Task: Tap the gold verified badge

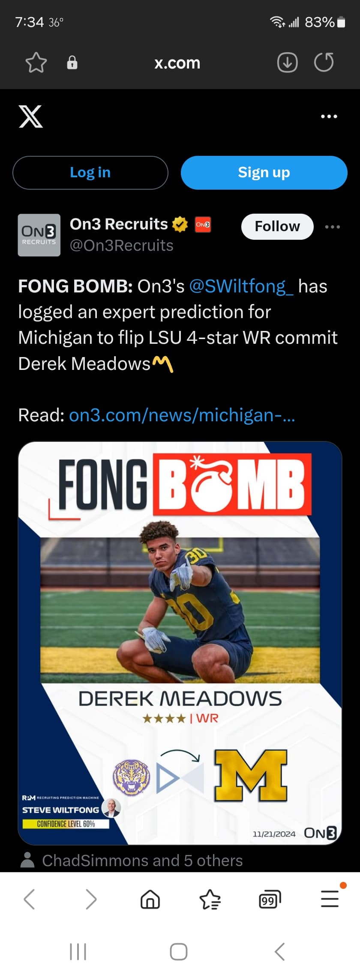Action: [180, 224]
